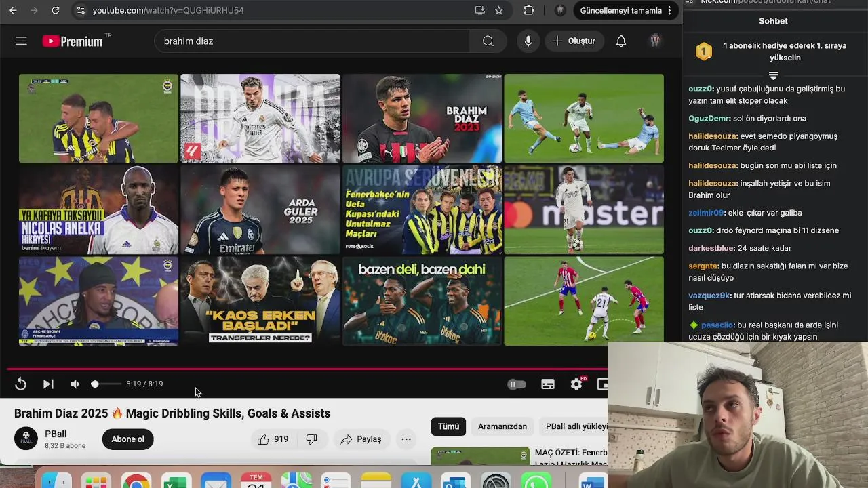The image size is (868, 488).
Task: Replay the finished video
Action: pos(20,384)
